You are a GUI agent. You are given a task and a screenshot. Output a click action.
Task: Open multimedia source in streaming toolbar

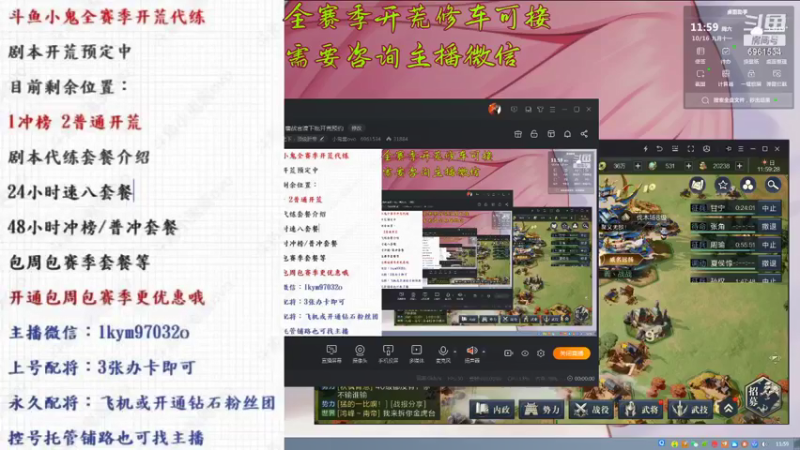416,353
